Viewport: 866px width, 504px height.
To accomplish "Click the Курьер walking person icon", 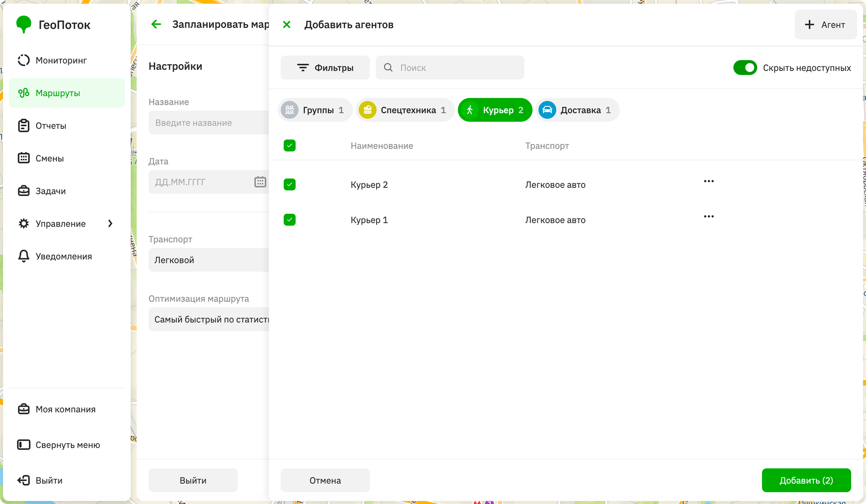I will point(470,110).
